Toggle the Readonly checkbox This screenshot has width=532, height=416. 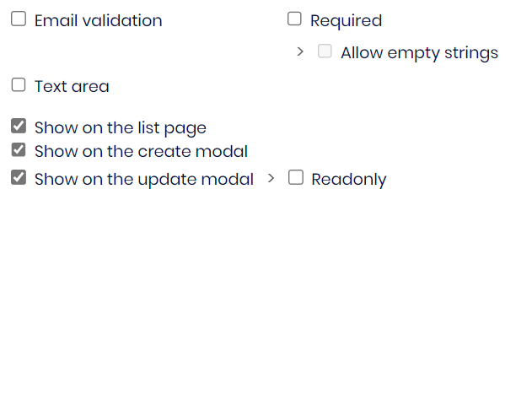(295, 177)
